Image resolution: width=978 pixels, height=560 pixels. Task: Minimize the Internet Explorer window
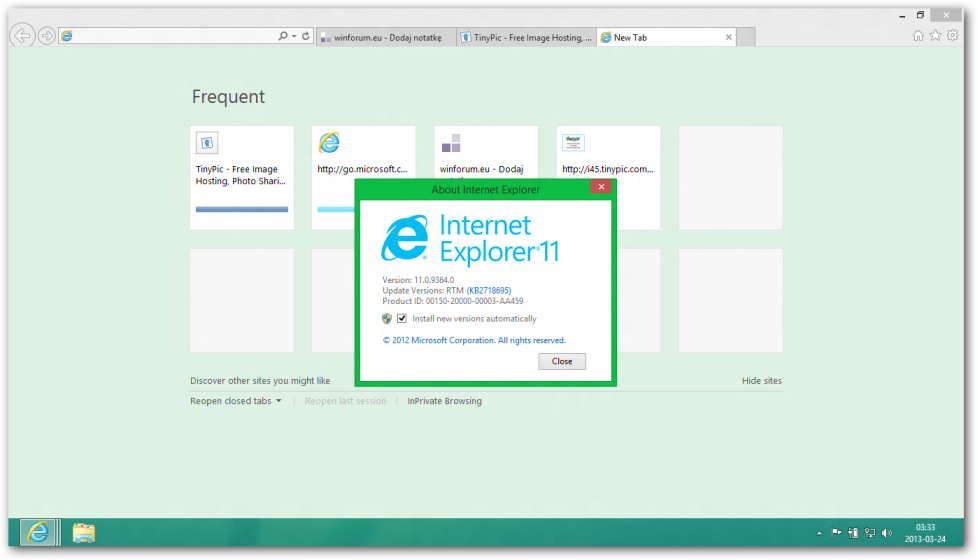point(902,16)
